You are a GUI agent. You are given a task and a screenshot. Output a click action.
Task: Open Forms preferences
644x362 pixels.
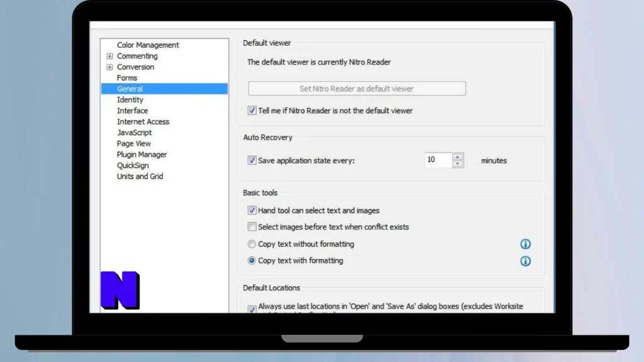pos(127,77)
